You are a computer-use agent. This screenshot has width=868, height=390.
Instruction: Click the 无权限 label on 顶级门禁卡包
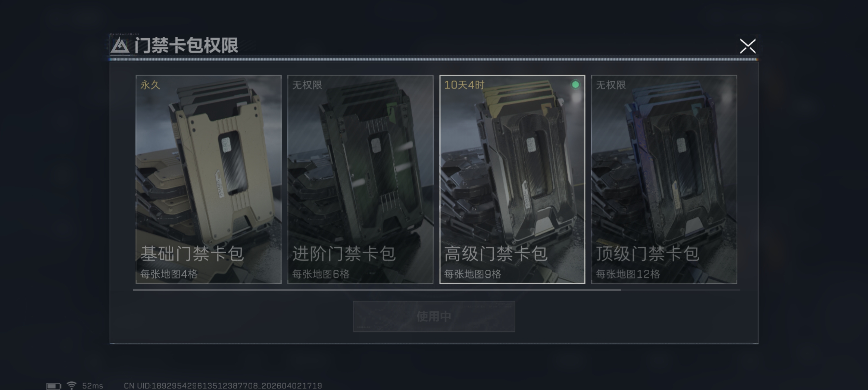point(611,85)
